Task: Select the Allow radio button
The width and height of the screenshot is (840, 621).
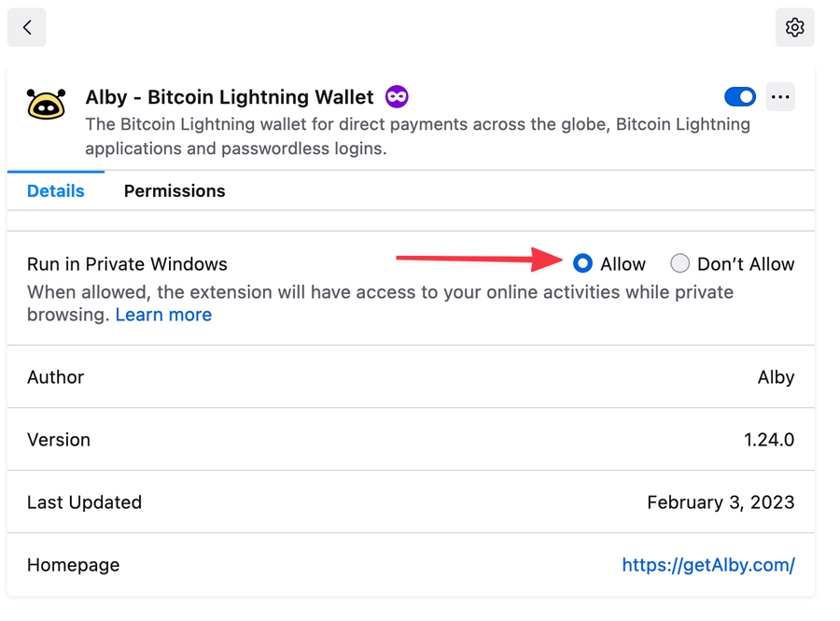Action: point(583,264)
